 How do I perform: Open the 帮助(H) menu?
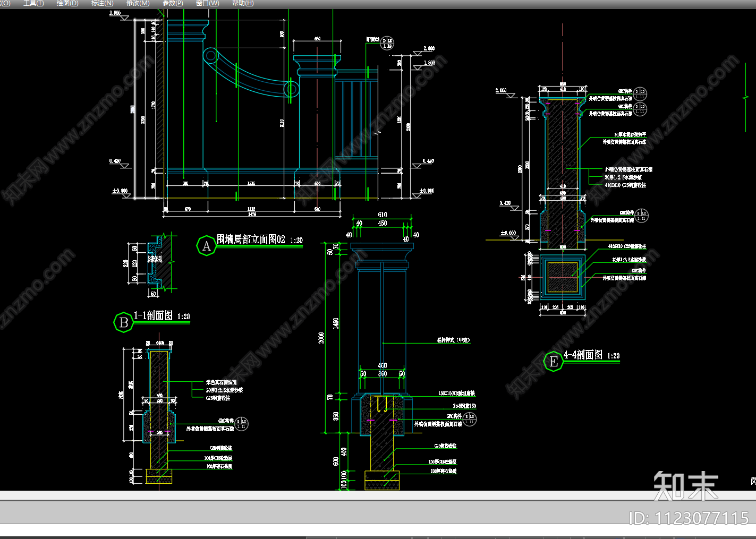[243, 3]
